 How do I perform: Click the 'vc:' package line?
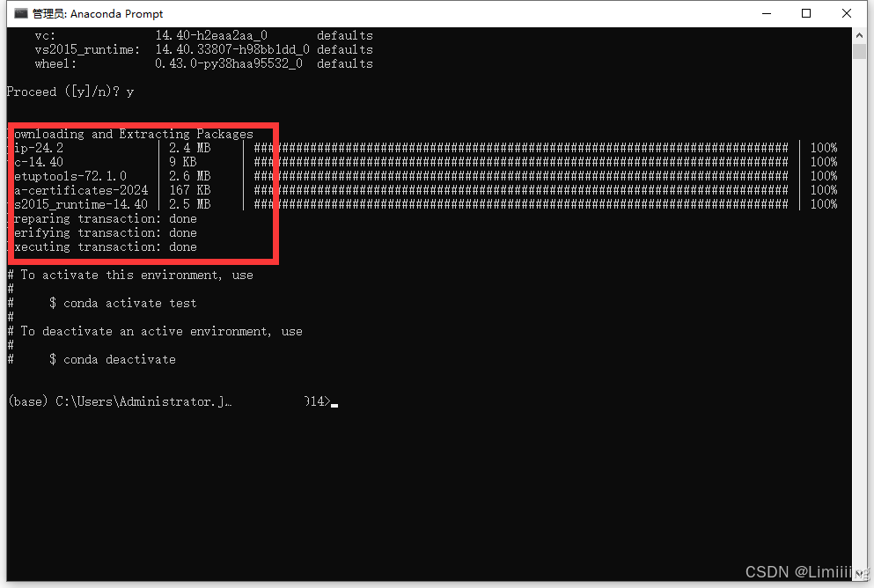(x=203, y=36)
